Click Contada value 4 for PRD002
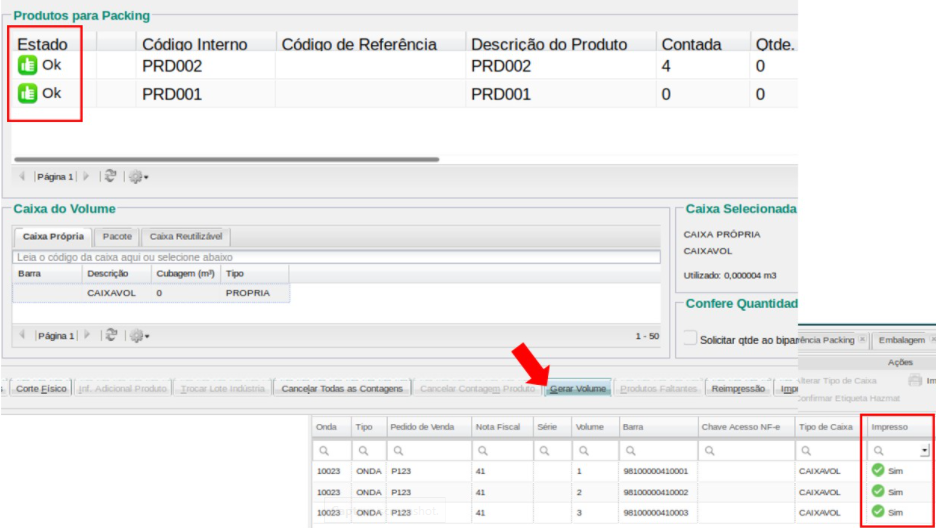Image resolution: width=936 pixels, height=528 pixels. (x=666, y=66)
